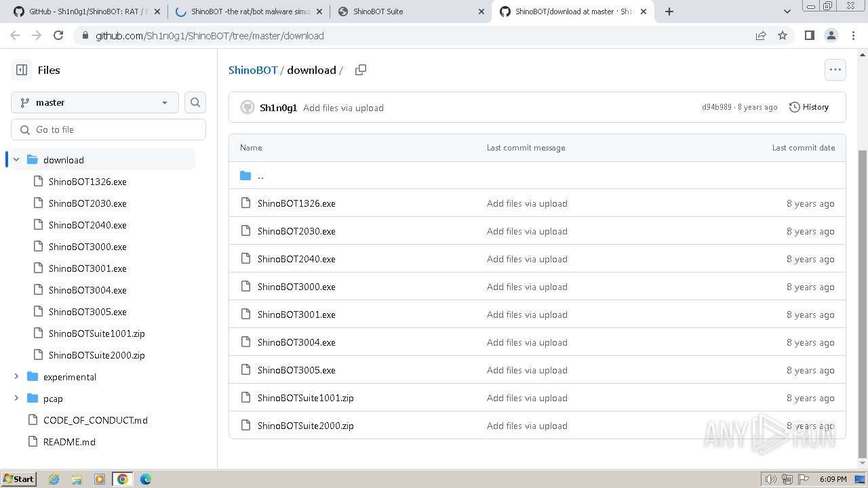Switch to the ShinoBOT malware simulator tab
The image size is (868, 488).
pyautogui.click(x=248, y=12)
